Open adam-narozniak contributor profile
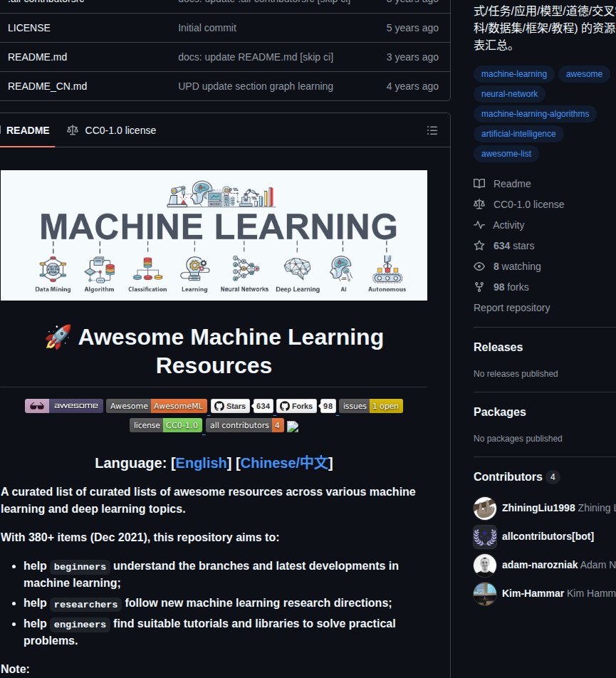 540,565
